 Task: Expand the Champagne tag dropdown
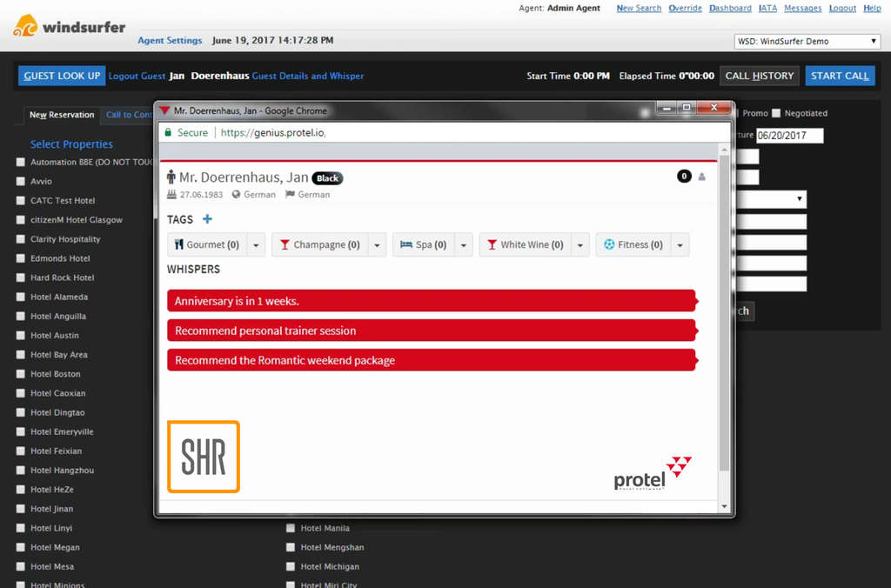point(378,244)
